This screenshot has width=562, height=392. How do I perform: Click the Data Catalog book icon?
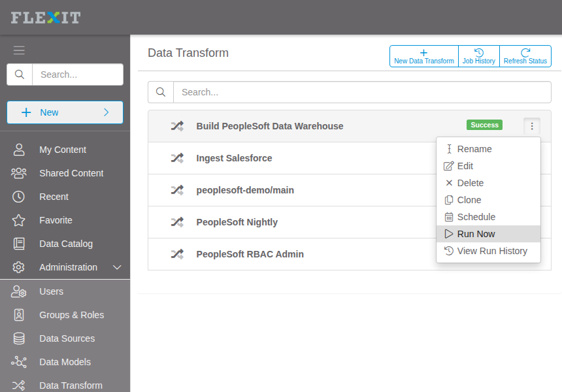[19, 244]
